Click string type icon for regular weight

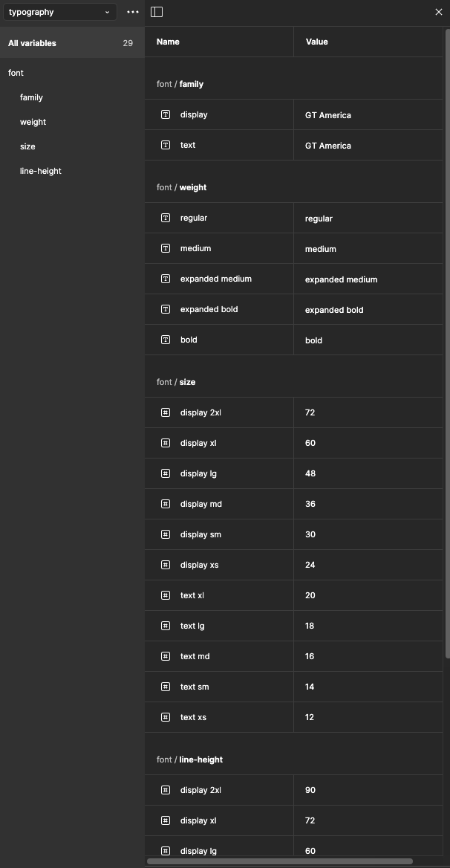(x=166, y=218)
